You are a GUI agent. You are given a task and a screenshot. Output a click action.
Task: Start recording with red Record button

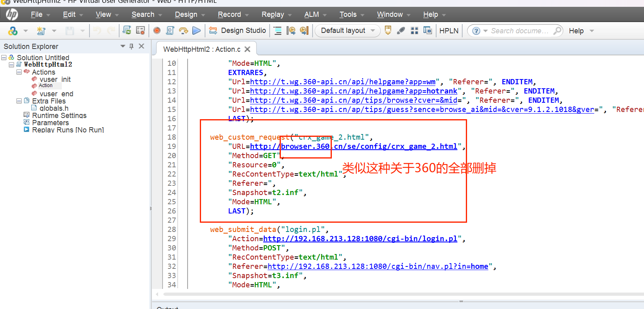click(x=157, y=30)
